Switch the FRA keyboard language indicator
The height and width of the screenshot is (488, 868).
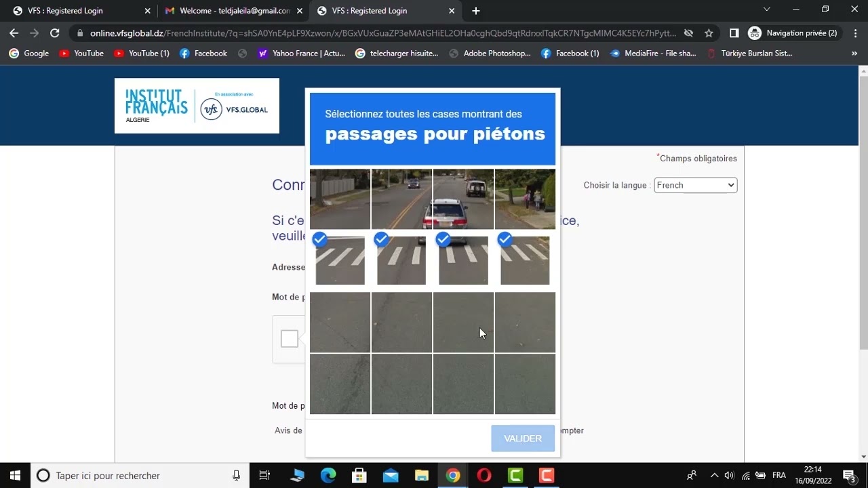[779, 476]
